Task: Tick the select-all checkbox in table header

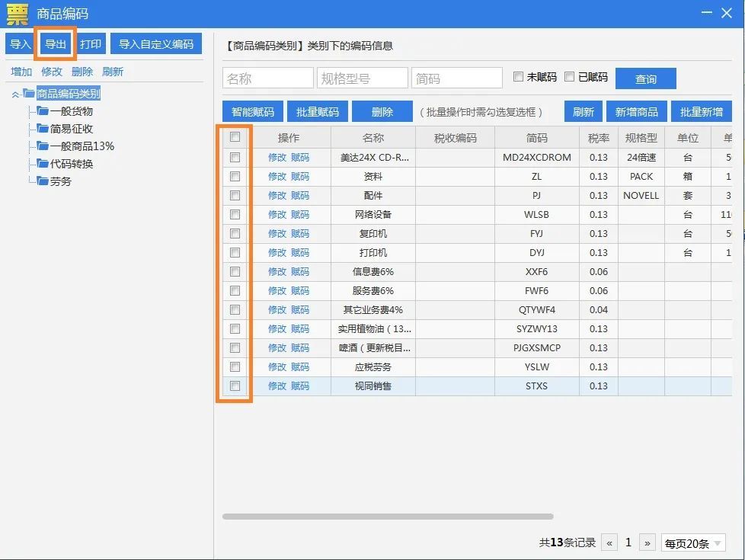Action: 235,138
